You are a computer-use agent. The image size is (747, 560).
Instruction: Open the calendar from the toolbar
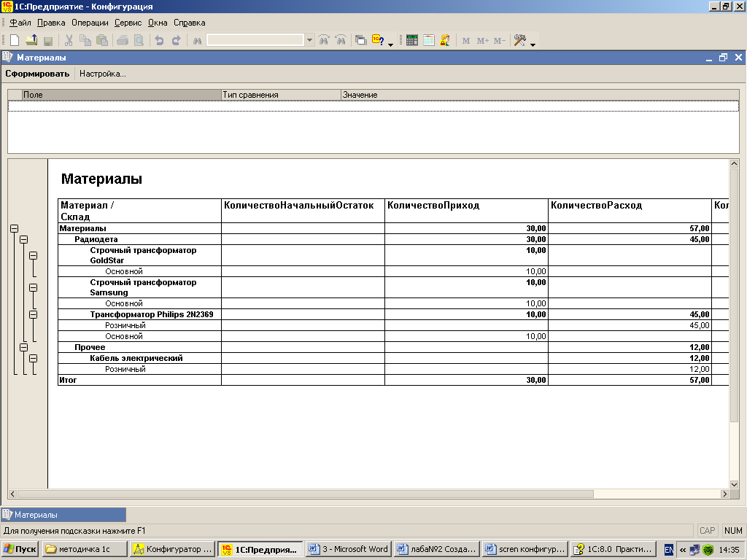tap(429, 41)
